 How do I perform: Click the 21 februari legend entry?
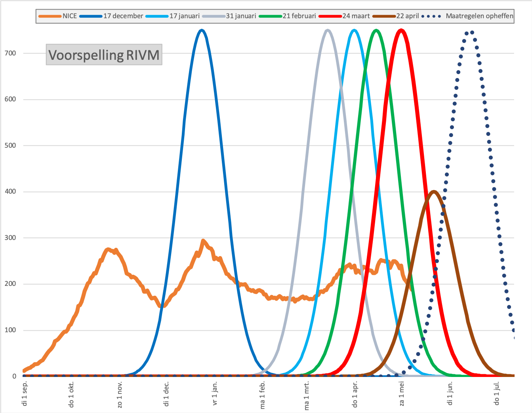(x=288, y=16)
